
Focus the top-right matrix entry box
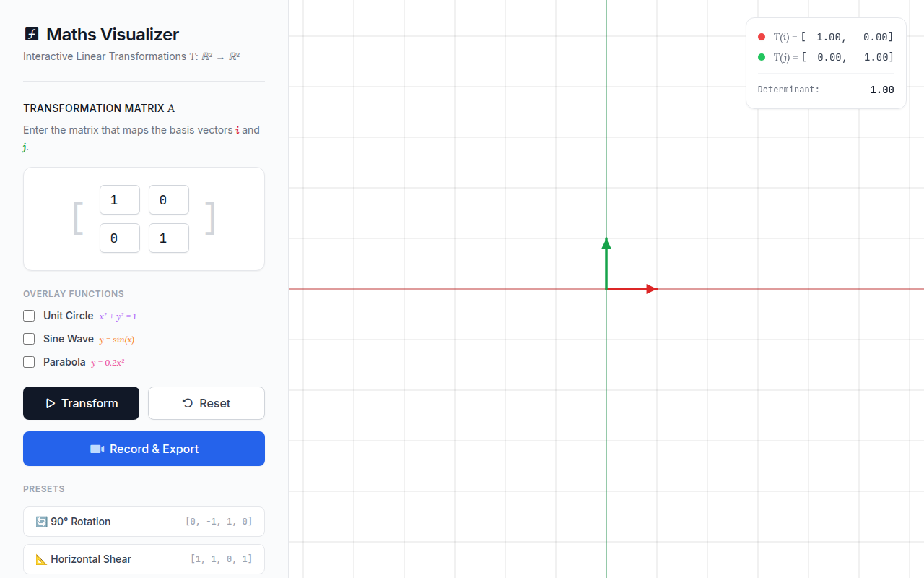[169, 200]
